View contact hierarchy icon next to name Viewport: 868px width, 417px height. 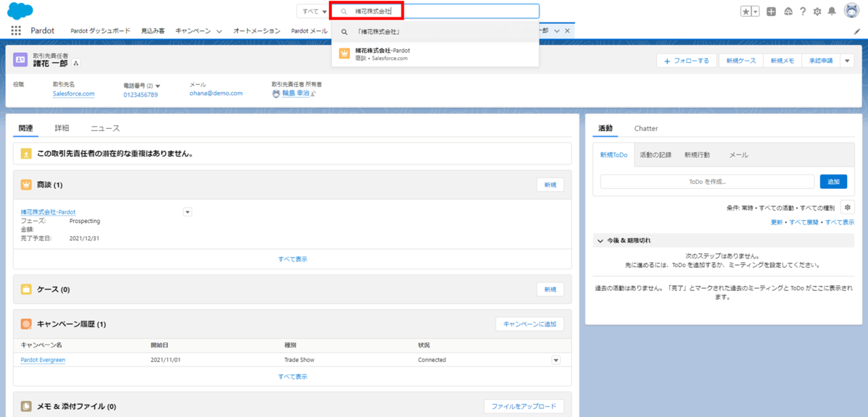pyautogui.click(x=76, y=64)
